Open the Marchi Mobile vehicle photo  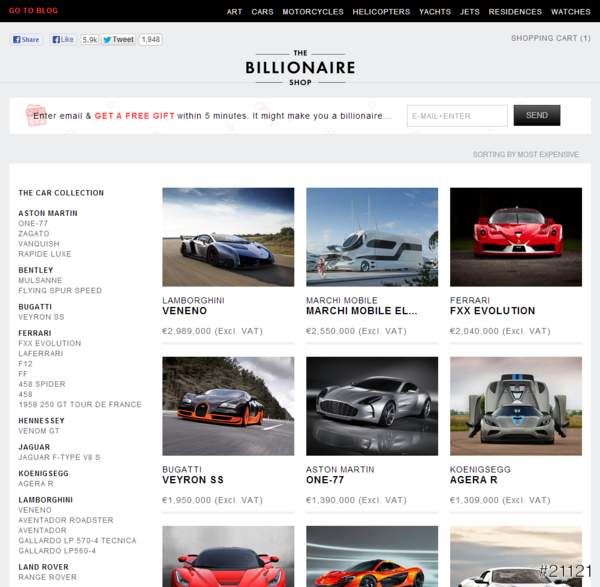[372, 237]
